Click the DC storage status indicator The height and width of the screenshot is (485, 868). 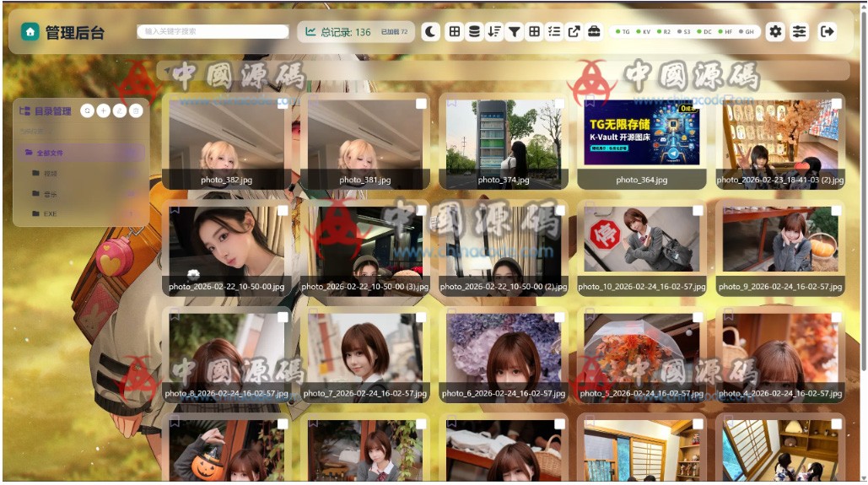pyautogui.click(x=704, y=31)
